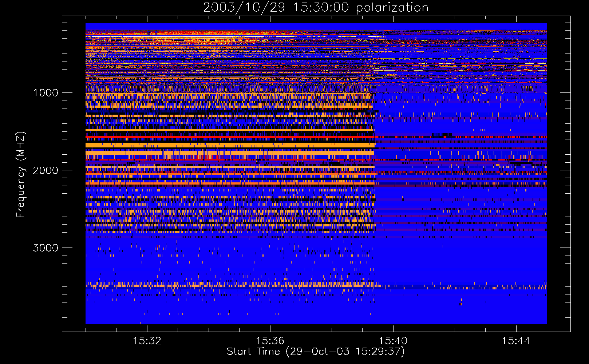589x364 pixels.
Task: Click the 3000 frequency tick label
Action: click(x=46, y=248)
